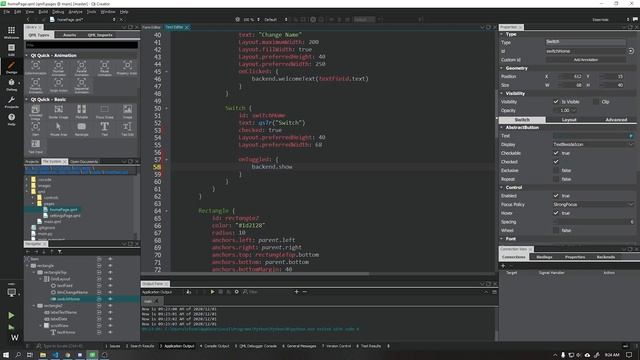The image size is (640, 360).
Task: Select the Rectangle item in library
Action: [x=82, y=128]
